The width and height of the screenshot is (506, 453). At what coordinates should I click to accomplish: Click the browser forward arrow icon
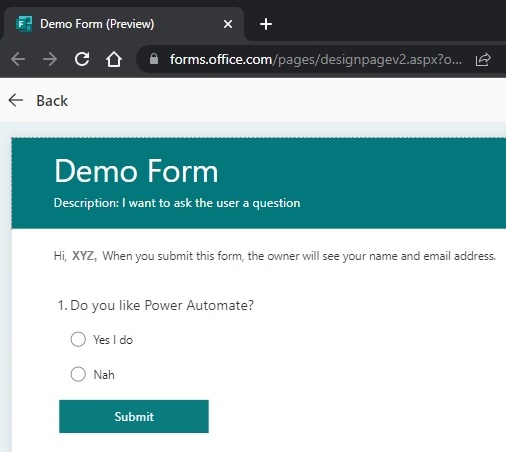tap(50, 59)
